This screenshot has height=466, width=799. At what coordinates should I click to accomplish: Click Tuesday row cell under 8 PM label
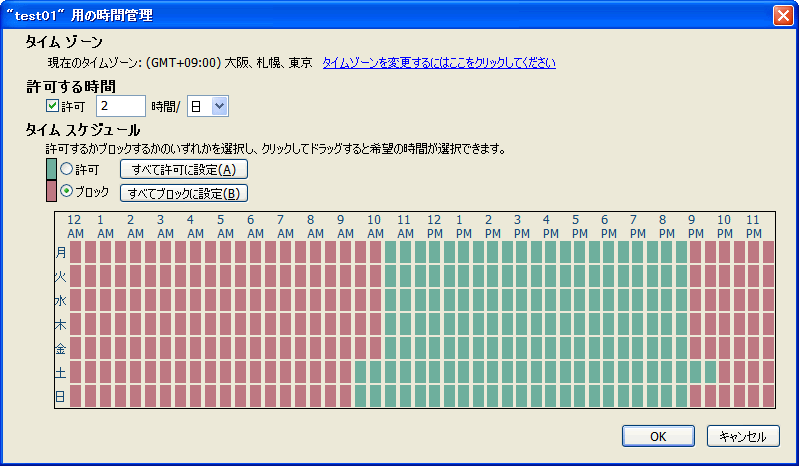[x=667, y=276]
